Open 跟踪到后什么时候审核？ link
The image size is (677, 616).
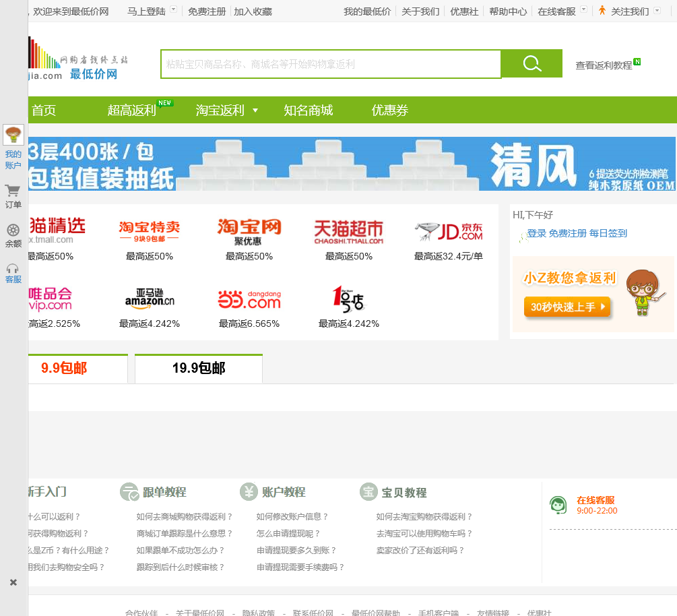pos(181,567)
